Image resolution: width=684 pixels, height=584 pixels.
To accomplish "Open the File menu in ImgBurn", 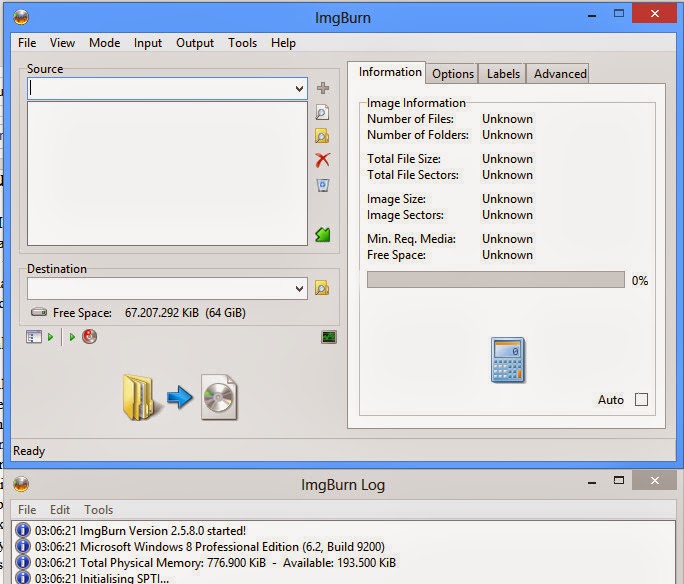I will pyautogui.click(x=27, y=43).
